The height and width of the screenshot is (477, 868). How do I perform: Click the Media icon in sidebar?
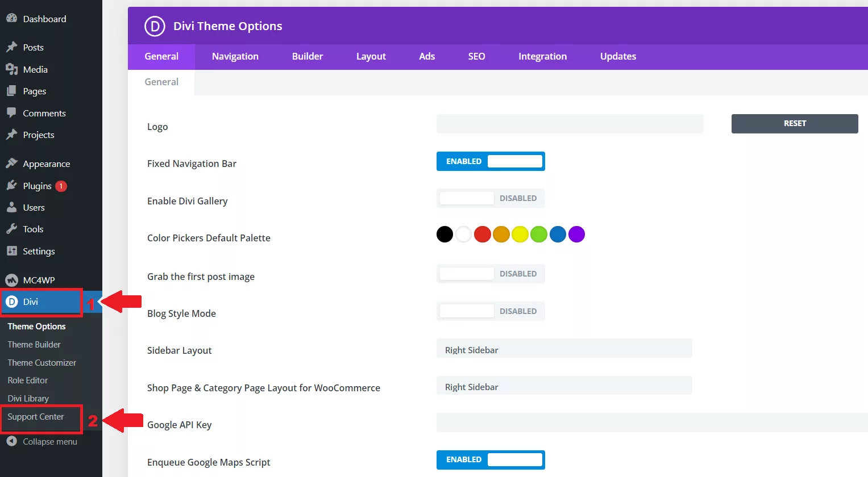coord(11,69)
